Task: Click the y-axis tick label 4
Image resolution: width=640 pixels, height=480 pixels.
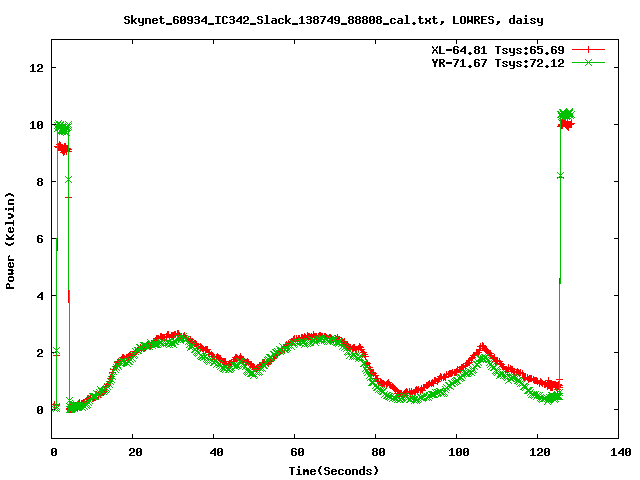Action: tap(40, 296)
